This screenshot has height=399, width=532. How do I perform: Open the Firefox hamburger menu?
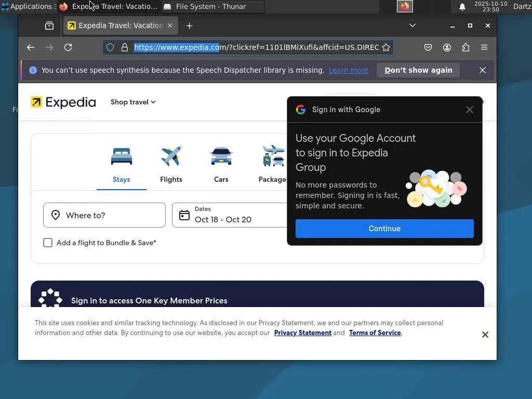click(x=484, y=47)
